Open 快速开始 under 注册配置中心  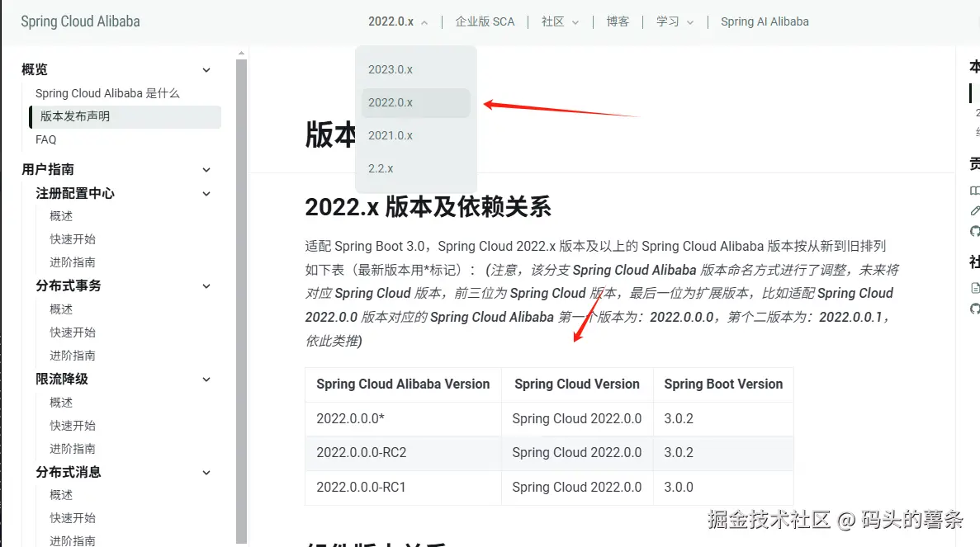tap(73, 239)
